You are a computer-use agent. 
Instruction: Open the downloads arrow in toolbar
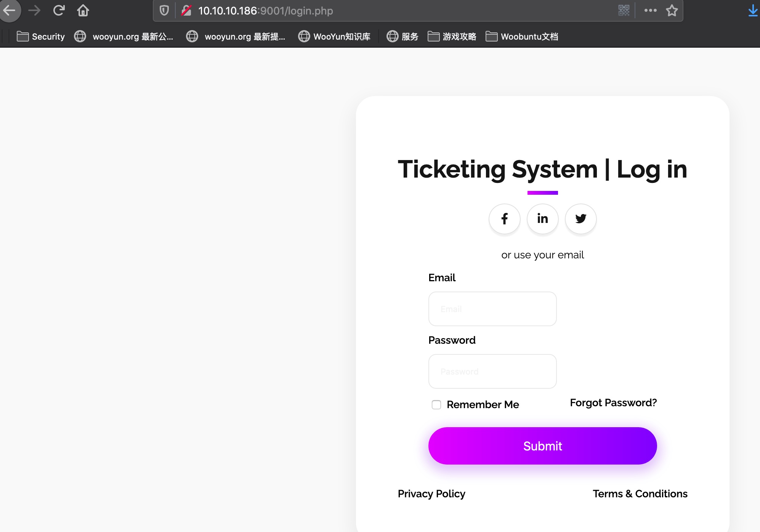[x=752, y=11]
